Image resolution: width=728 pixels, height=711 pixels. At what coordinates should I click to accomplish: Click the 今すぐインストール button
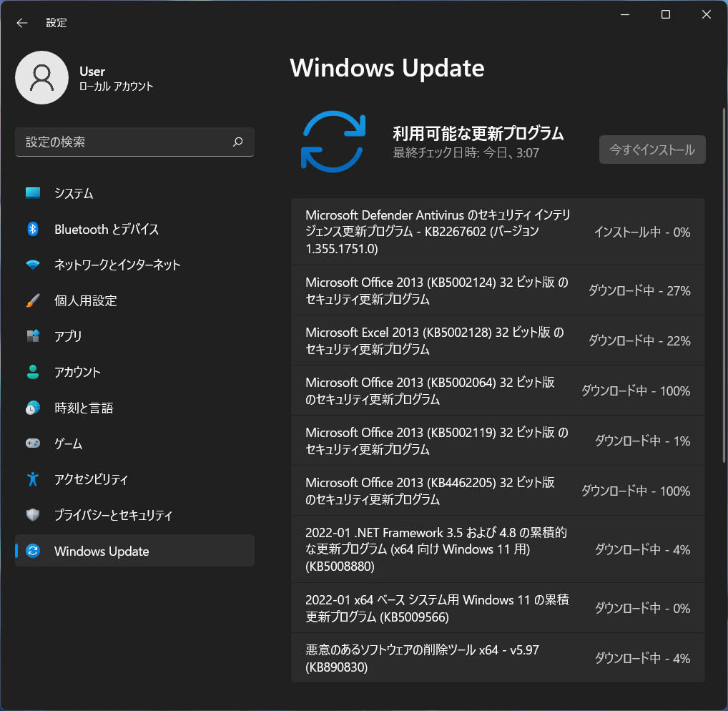pyautogui.click(x=652, y=149)
